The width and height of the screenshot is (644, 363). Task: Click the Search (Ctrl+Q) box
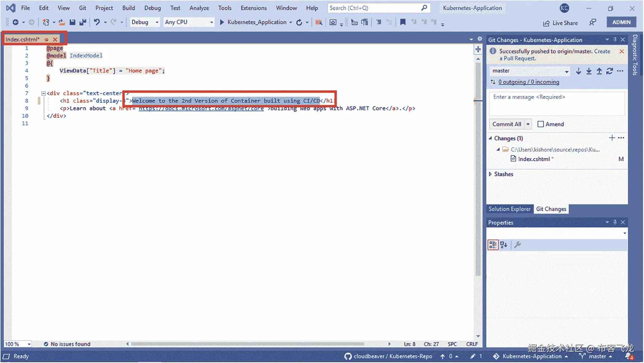[x=379, y=8]
